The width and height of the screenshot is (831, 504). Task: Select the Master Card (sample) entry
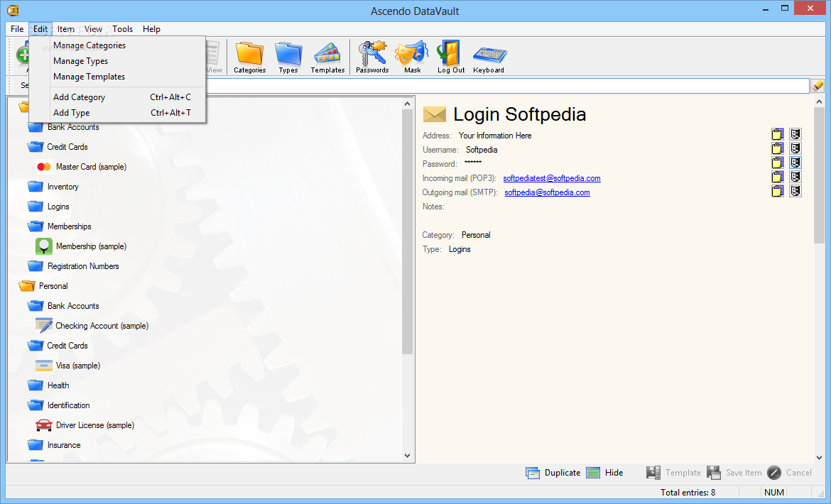click(81, 167)
